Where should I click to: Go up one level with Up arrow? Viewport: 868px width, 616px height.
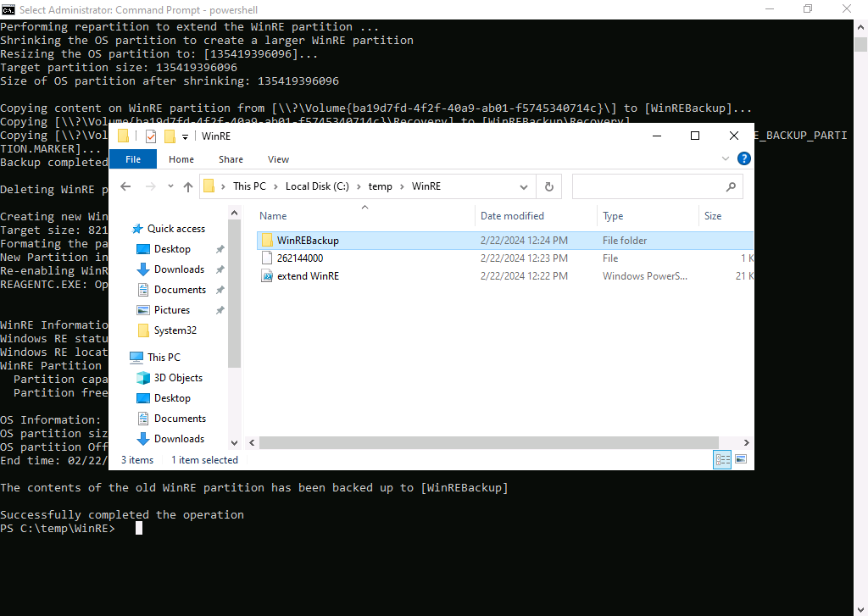[x=187, y=186]
